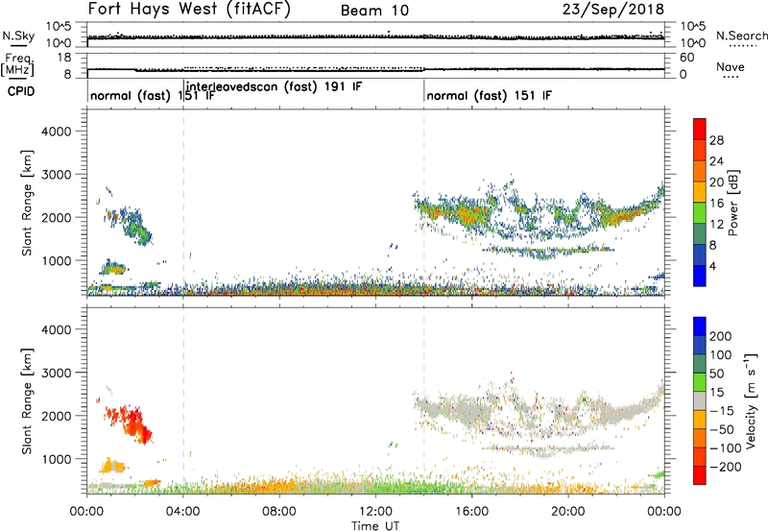
Task: Pick the yellow-orange 16–20 dB power colorbar segment
Action: pyautogui.click(x=700, y=192)
